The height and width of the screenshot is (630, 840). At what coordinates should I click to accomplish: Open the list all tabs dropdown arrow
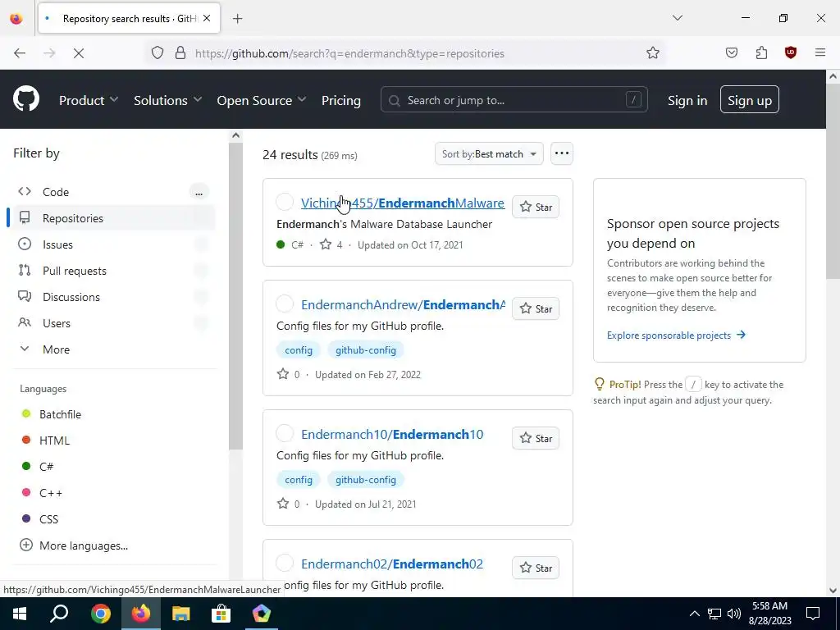coord(677,18)
